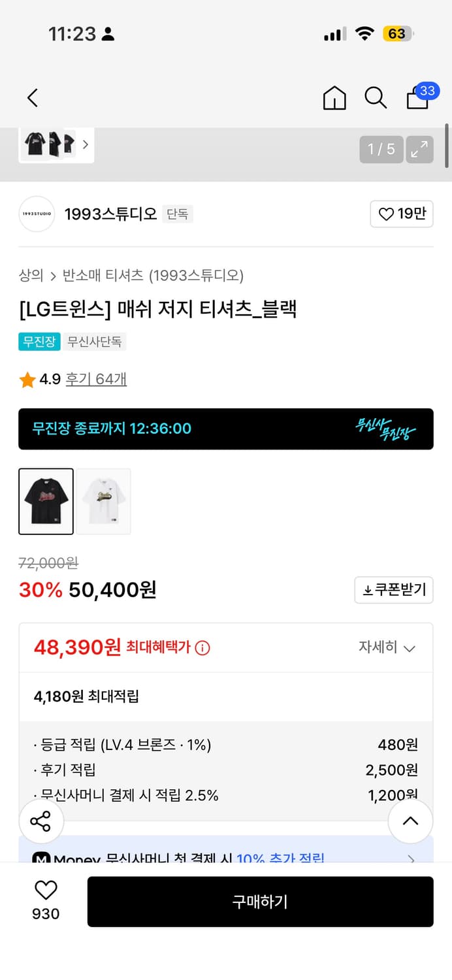The height and width of the screenshot is (980, 452).
Task: Toggle brand like heart 19만
Action: (x=402, y=214)
